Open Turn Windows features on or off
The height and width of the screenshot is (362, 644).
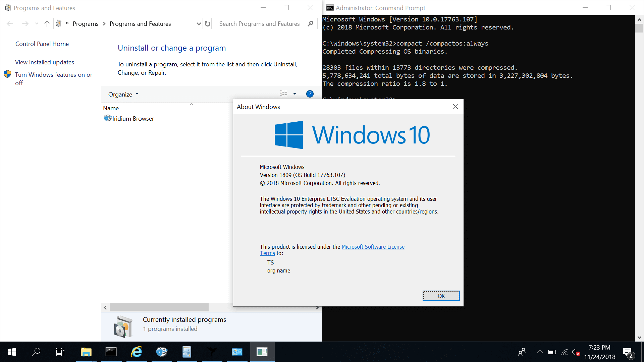tap(54, 79)
